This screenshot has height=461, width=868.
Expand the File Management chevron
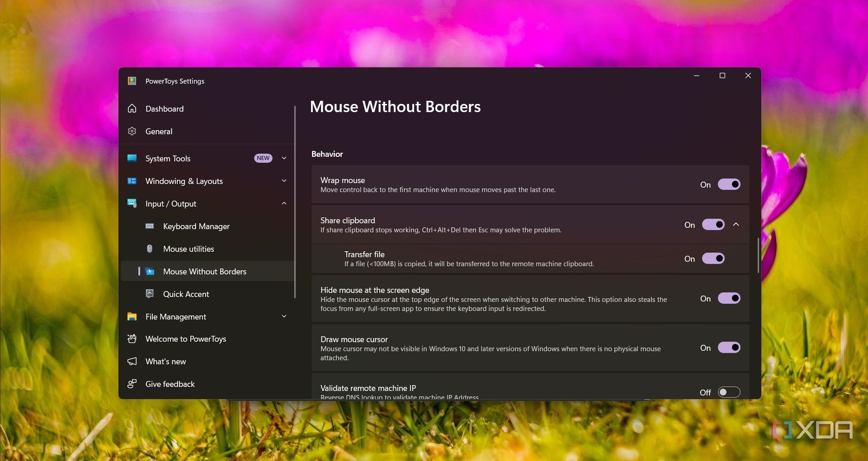pos(284,316)
